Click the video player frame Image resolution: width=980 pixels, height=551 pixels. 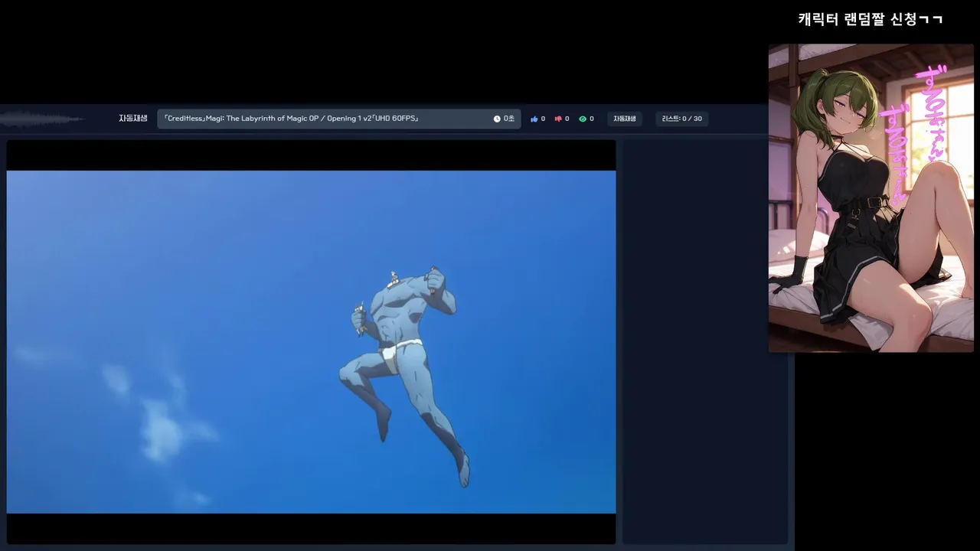pos(311,341)
